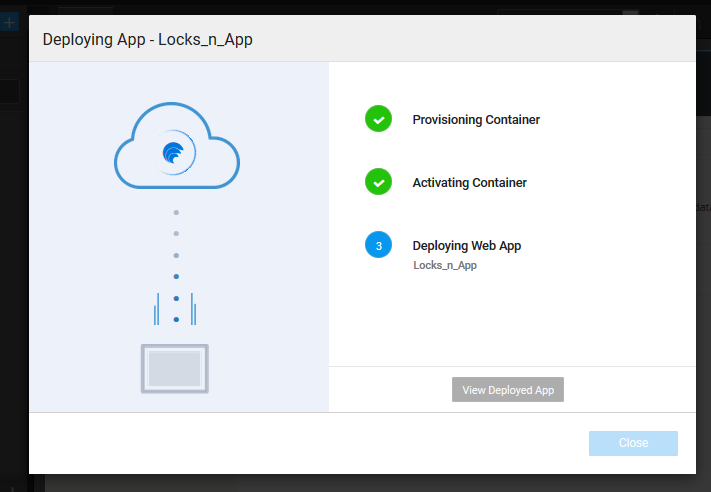Click the computer monitor illustration
Image resolution: width=711 pixels, height=492 pixels.
coord(175,369)
